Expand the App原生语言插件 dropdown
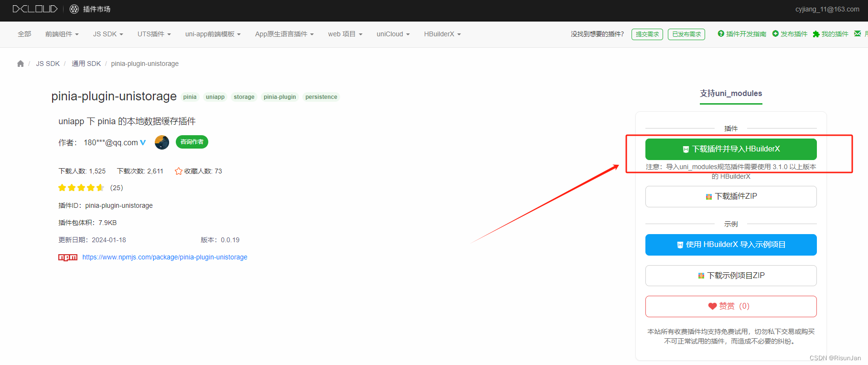Image resolution: width=868 pixels, height=365 pixels. click(x=284, y=34)
